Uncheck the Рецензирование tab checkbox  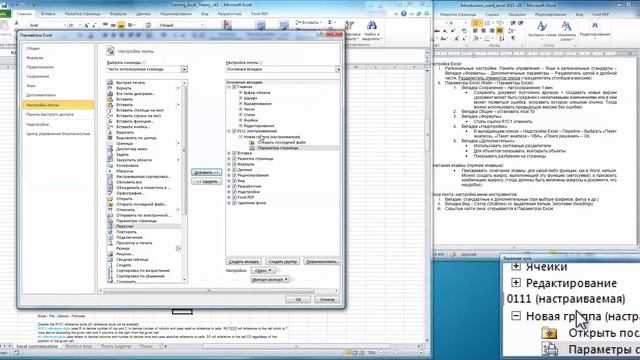(x=234, y=176)
